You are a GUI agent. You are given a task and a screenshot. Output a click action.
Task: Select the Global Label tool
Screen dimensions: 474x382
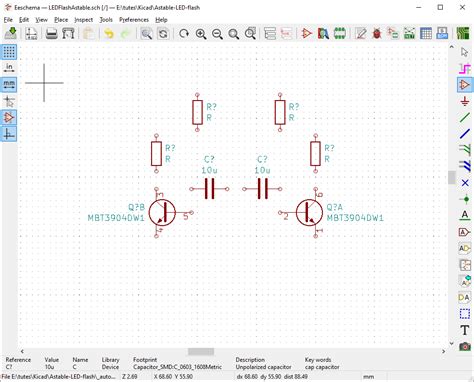click(x=465, y=232)
